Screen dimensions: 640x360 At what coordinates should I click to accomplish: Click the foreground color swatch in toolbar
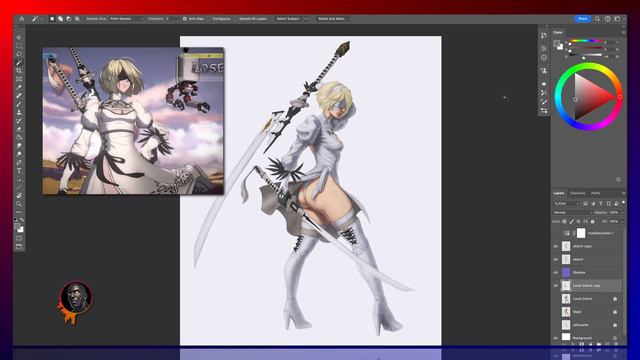tap(17, 227)
